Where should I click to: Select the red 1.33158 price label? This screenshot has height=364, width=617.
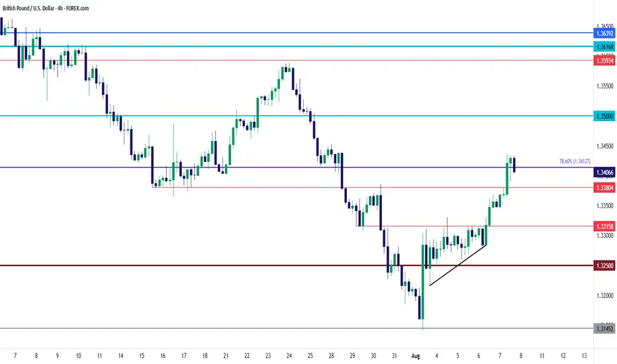pyautogui.click(x=604, y=226)
